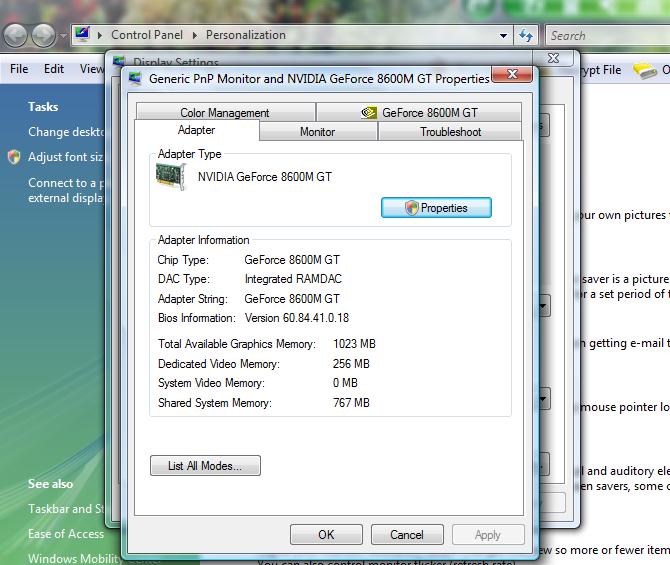The image size is (670, 565).
Task: Click Change desktop icons task link
Action: 66,132
